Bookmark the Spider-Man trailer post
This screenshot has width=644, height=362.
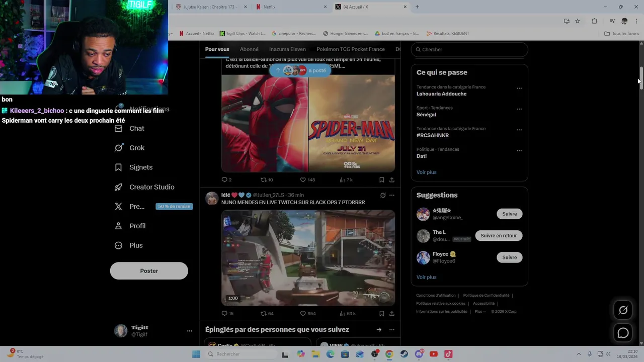coord(382,179)
